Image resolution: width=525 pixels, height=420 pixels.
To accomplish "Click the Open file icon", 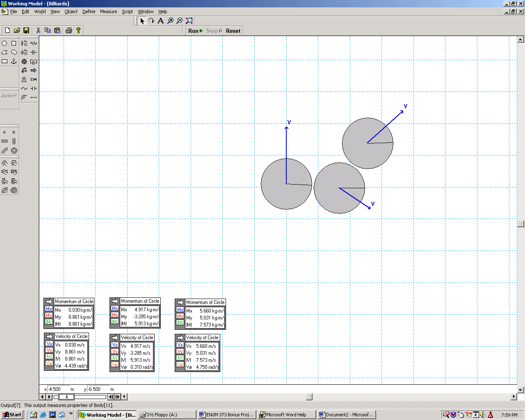I will [17, 30].
